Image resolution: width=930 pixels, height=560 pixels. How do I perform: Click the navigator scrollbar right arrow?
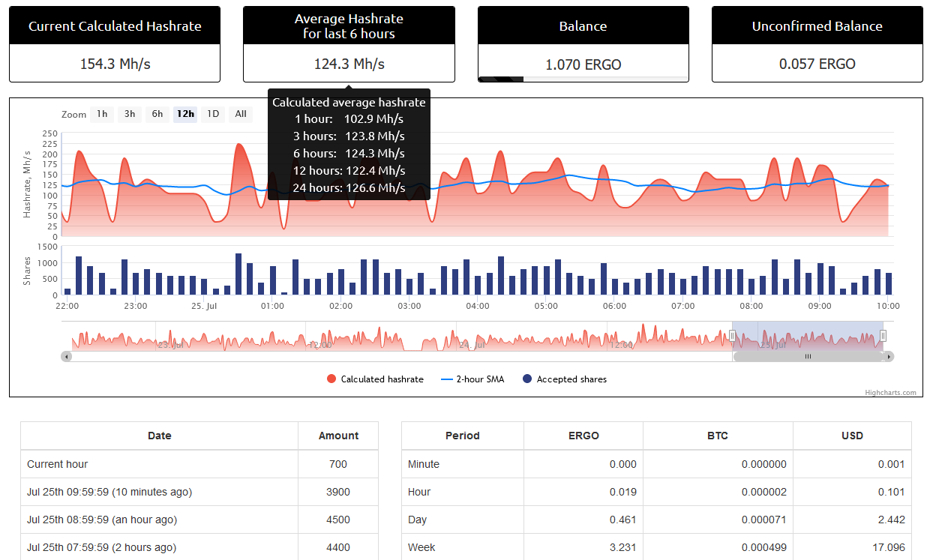click(x=889, y=357)
